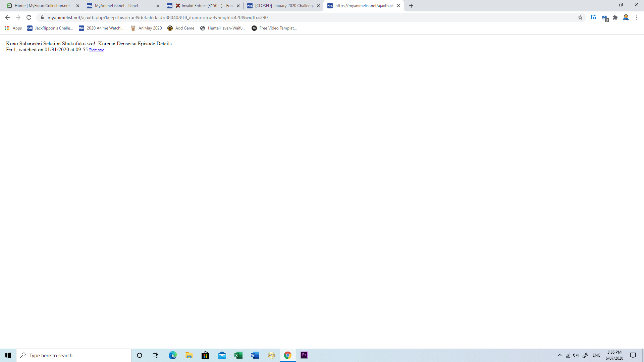Close the January 2020 Challenge tab
The image size is (644, 362).
click(x=318, y=6)
